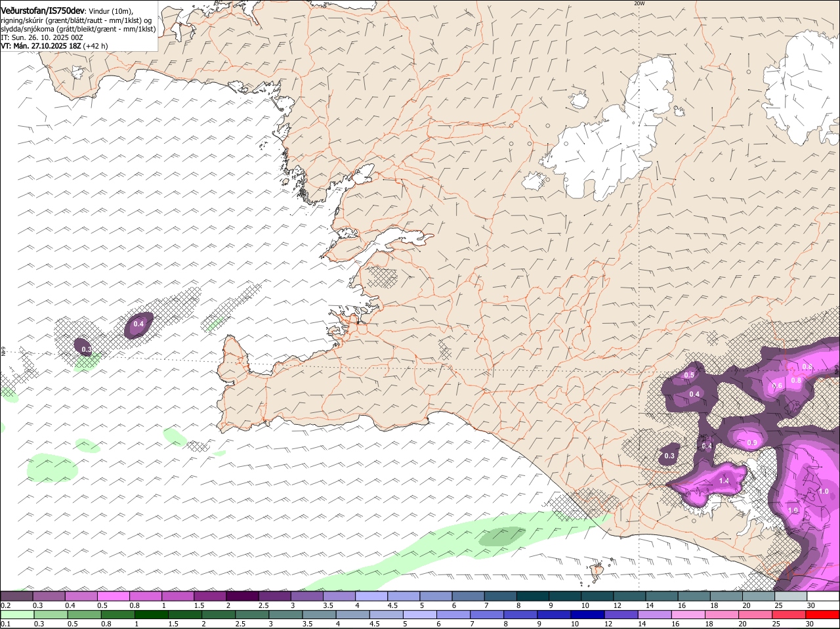Click the 0.1 label in the rain legend
This screenshot has width=840, height=629.
click(x=5, y=624)
